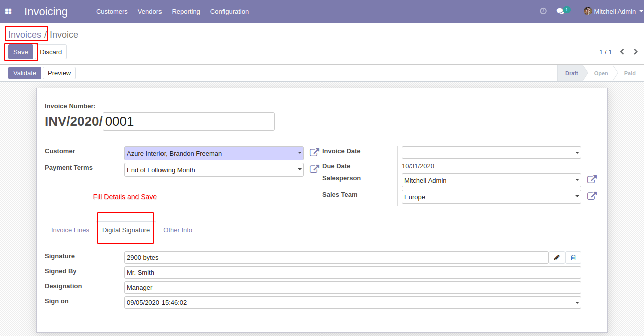Image resolution: width=644 pixels, height=336 pixels.
Task: Delete the signature with trash icon
Action: point(573,257)
